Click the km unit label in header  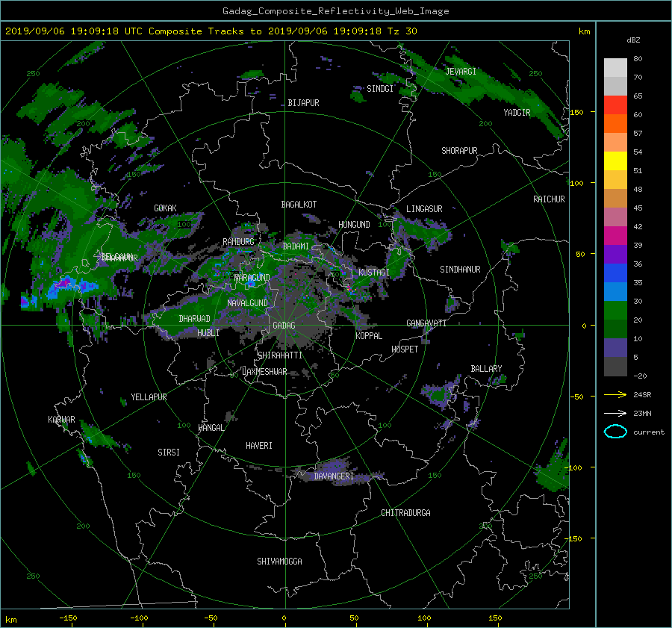[584, 31]
